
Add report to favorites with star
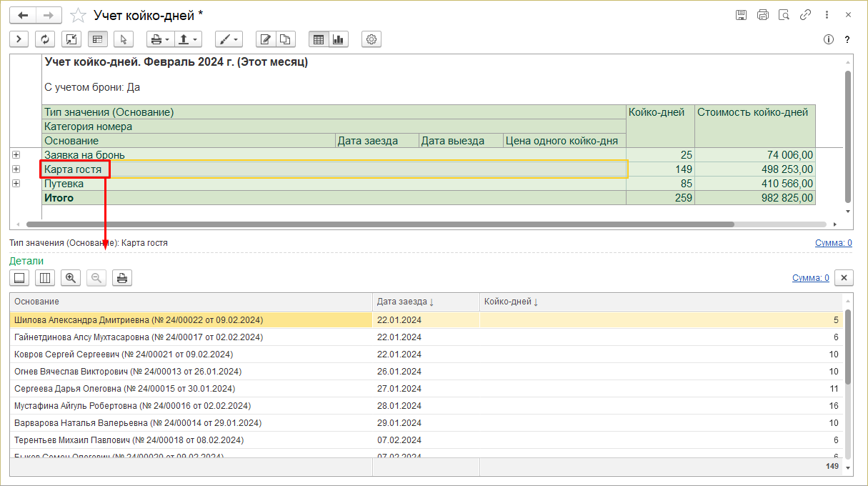point(79,15)
